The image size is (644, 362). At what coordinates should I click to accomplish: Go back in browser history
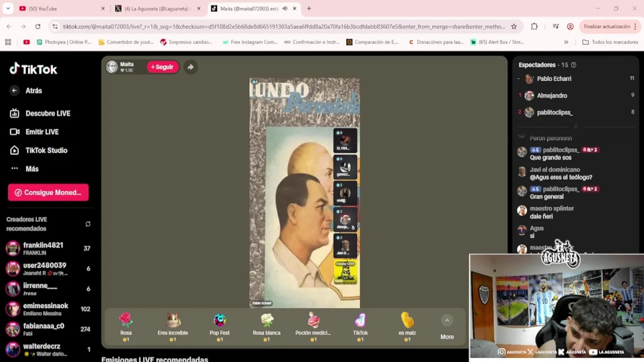(9, 27)
